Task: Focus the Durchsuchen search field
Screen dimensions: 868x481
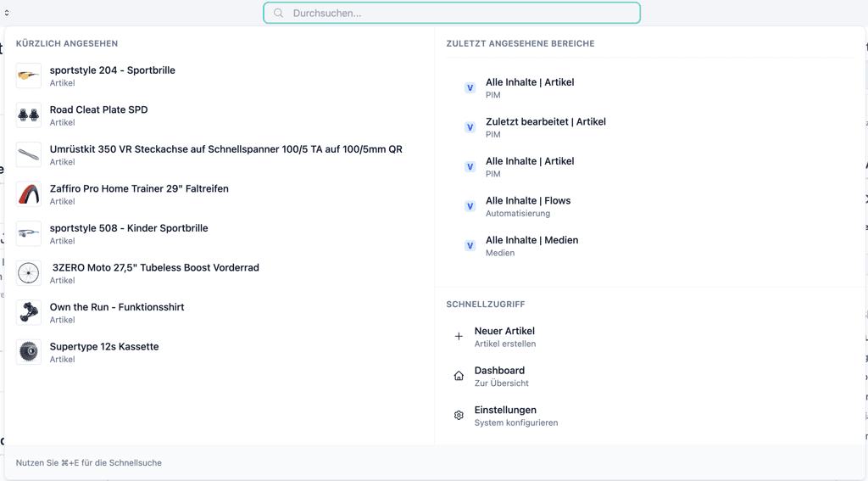Action: click(x=458, y=14)
